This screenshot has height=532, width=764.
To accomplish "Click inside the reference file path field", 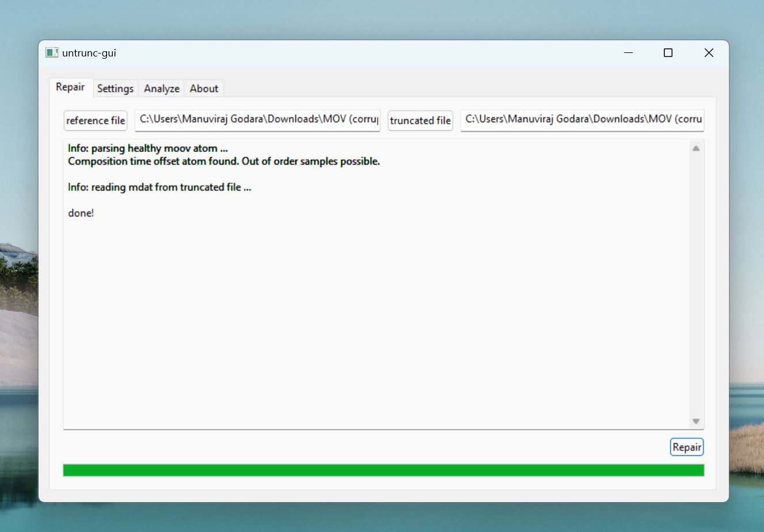I will 257,120.
